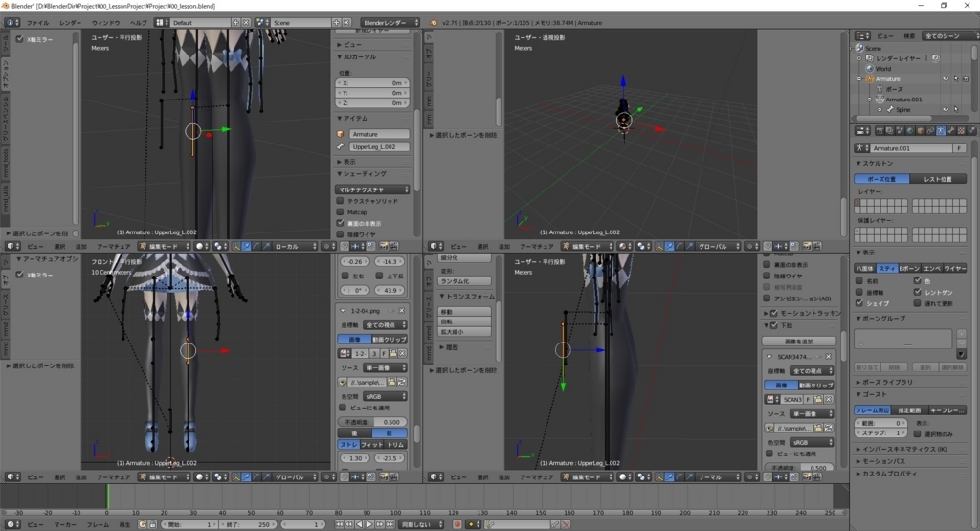Open the render layers properties tab icon
This screenshot has width=980, height=531.
click(890, 130)
